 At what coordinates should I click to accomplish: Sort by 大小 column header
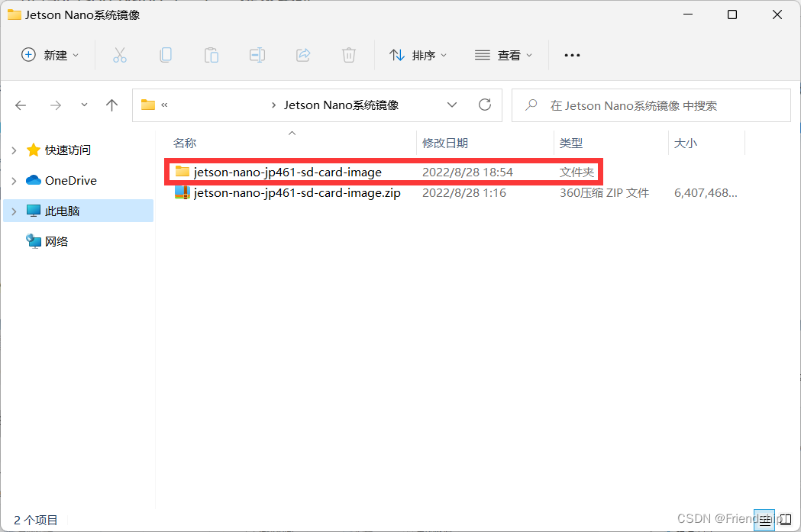[686, 143]
